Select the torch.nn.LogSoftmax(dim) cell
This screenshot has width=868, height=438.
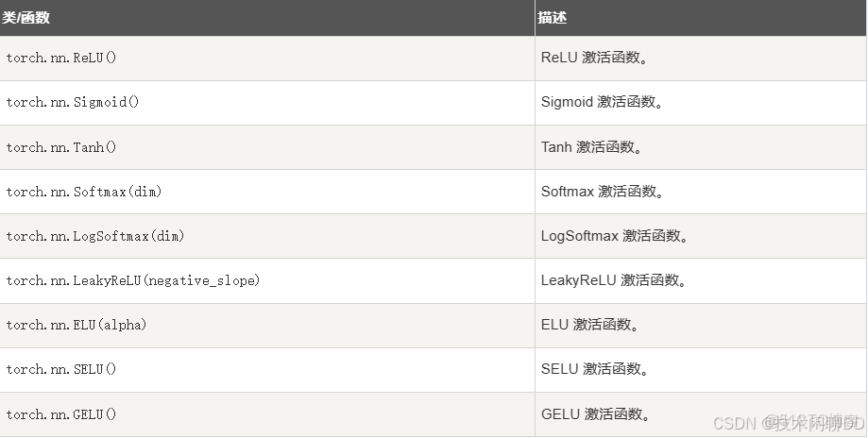click(95, 236)
